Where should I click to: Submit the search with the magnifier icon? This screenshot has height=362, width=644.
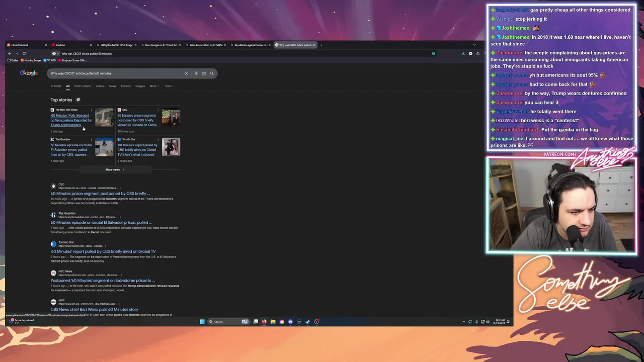click(212, 73)
